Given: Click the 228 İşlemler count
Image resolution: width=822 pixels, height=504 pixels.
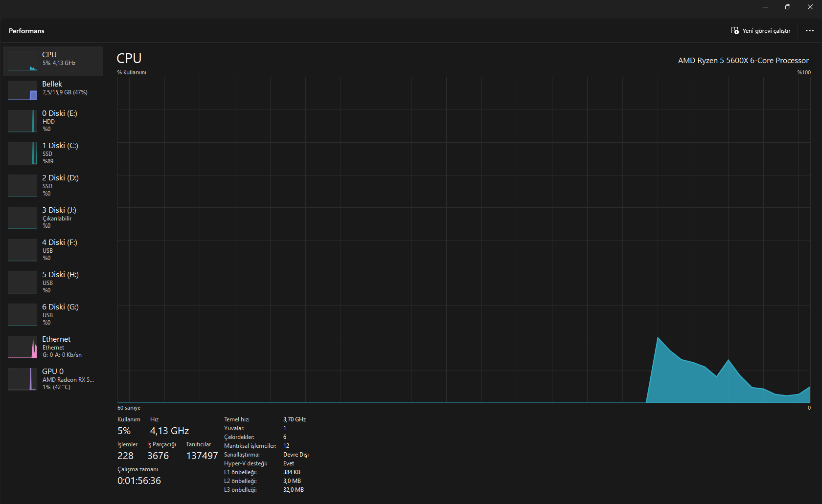Looking at the screenshot, I should (x=125, y=456).
